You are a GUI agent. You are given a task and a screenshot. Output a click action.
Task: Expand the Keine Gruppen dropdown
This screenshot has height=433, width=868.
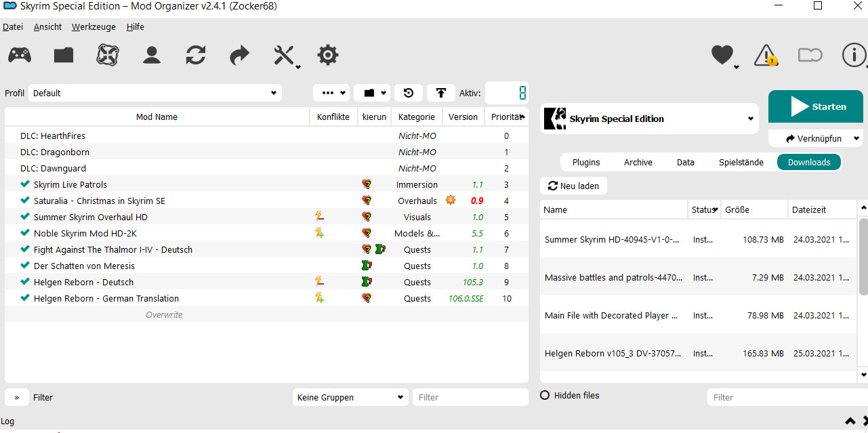350,397
